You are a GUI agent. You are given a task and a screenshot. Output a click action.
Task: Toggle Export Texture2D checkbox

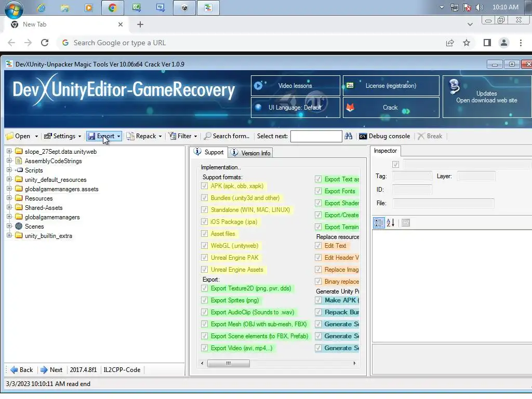tap(204, 288)
